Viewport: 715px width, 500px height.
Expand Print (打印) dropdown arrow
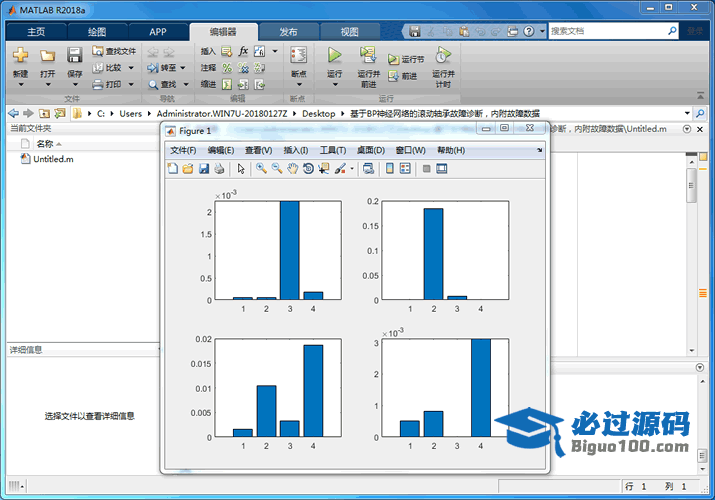131,84
